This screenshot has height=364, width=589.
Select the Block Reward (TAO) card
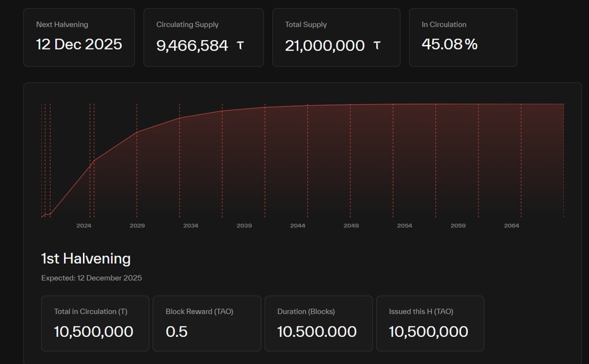pyautogui.click(x=207, y=323)
